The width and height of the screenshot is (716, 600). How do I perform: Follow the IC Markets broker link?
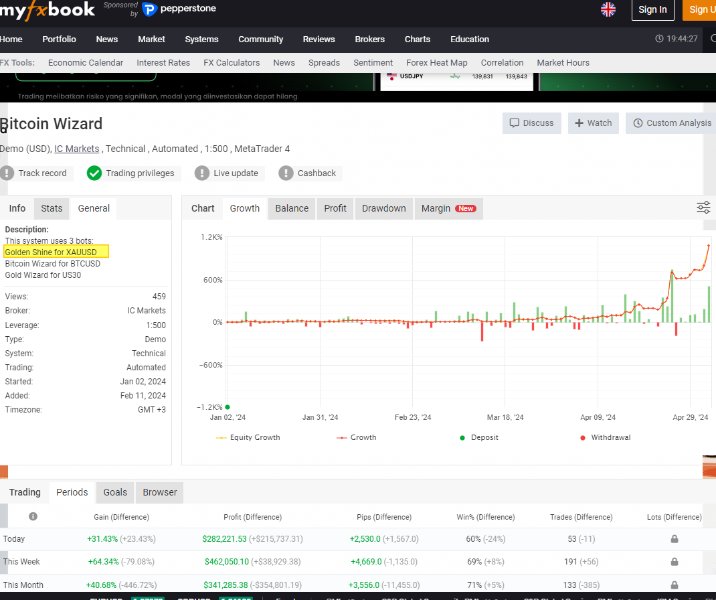point(76,149)
